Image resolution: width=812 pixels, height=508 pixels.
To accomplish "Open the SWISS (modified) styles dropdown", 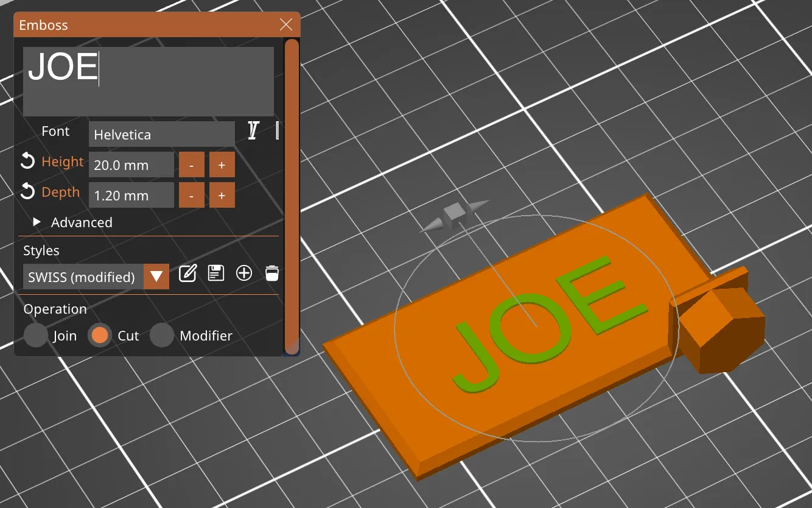I will pos(156,277).
